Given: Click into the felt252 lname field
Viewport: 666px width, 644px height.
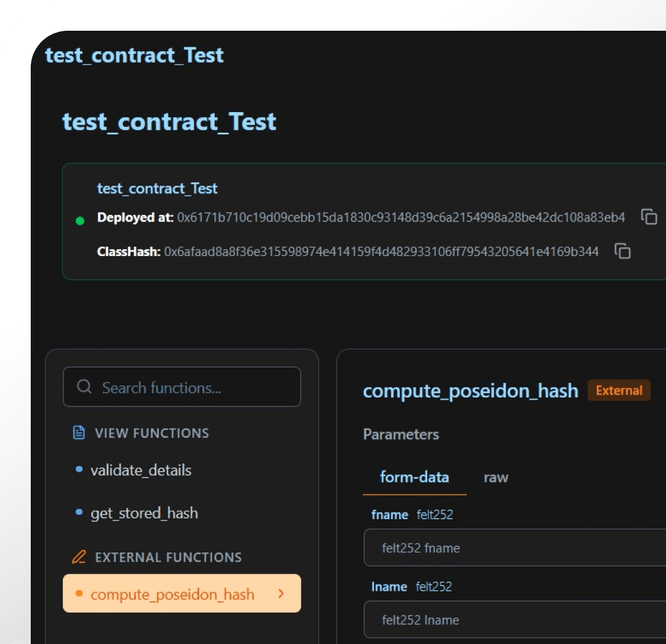Looking at the screenshot, I should pyautogui.click(x=512, y=620).
